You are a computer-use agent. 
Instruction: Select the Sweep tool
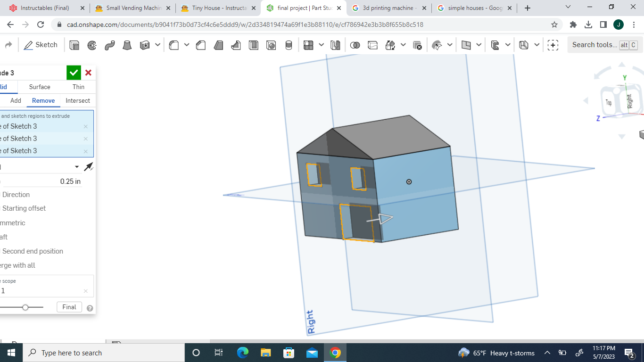[x=109, y=44]
